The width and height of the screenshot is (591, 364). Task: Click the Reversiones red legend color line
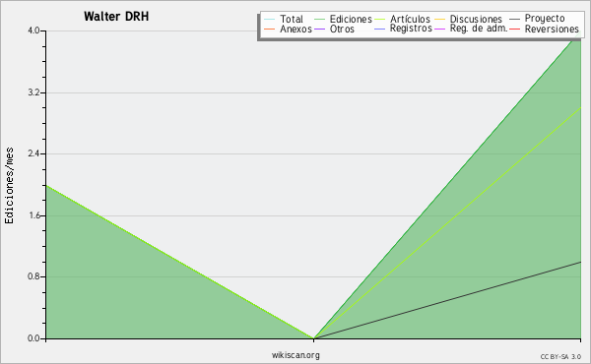point(514,29)
